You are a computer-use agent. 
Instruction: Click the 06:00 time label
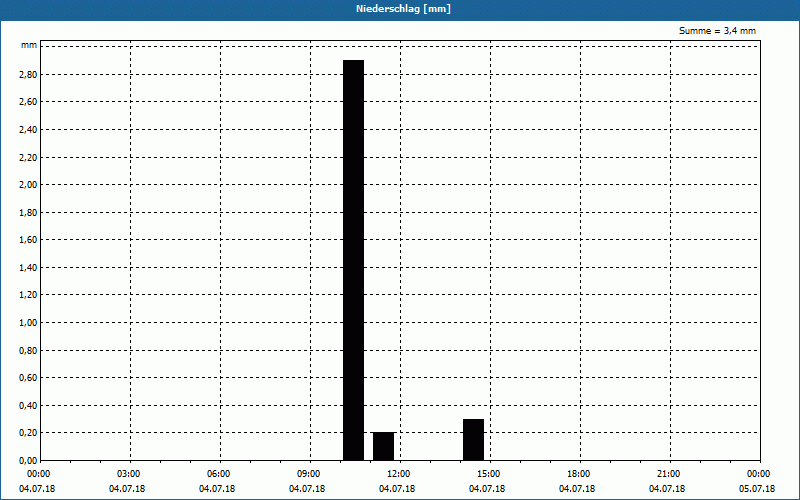[x=219, y=474]
